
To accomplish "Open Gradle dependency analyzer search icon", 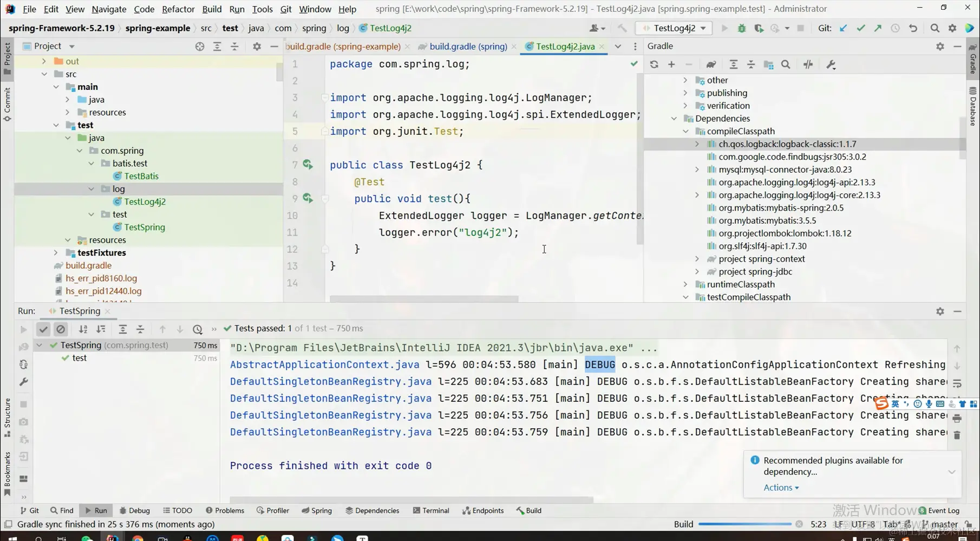I will [x=786, y=64].
